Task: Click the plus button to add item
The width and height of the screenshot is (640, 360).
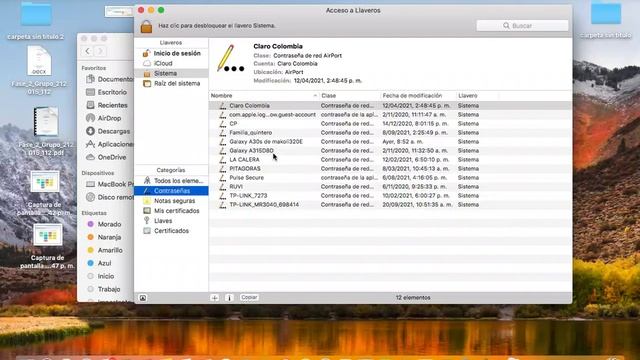Action: [215, 298]
